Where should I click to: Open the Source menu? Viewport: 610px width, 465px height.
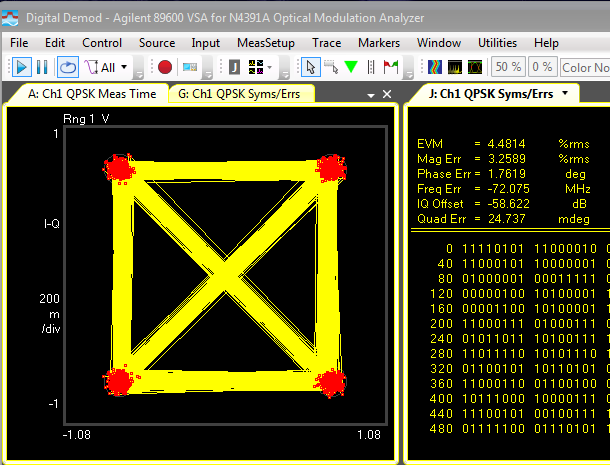coord(157,43)
